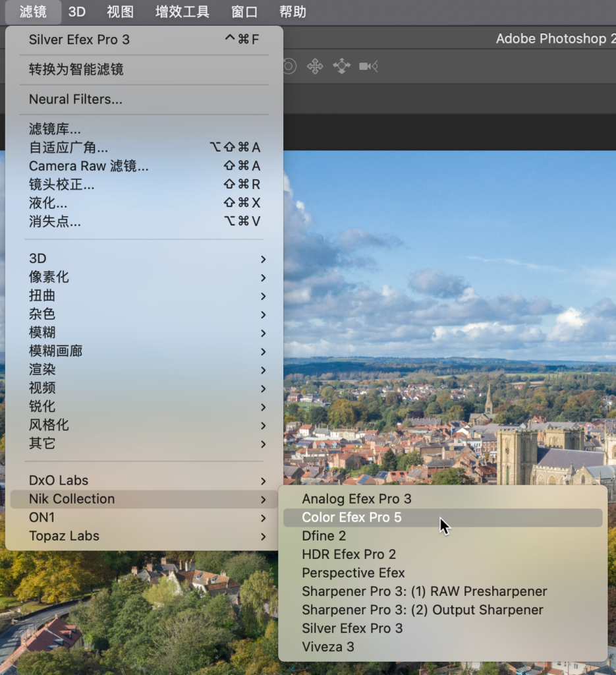Open the 视图 menu
This screenshot has height=675, width=616.
point(120,12)
